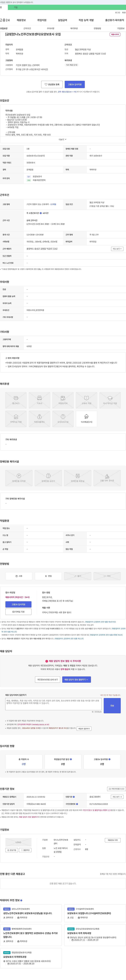This screenshot has height=980, width=126.
Task: Focus the question text area for 채용 담당자
Action: pyautogui.click(x=53, y=704)
